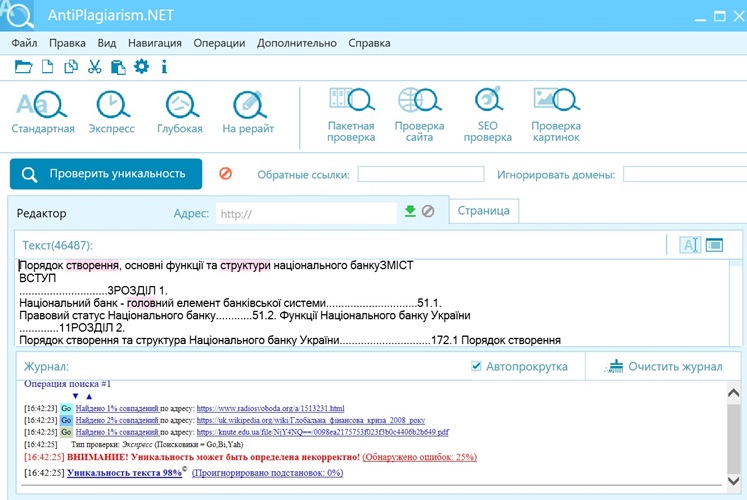Click Найдено 2% совпадений link
The width and height of the screenshot is (747, 500).
(117, 420)
